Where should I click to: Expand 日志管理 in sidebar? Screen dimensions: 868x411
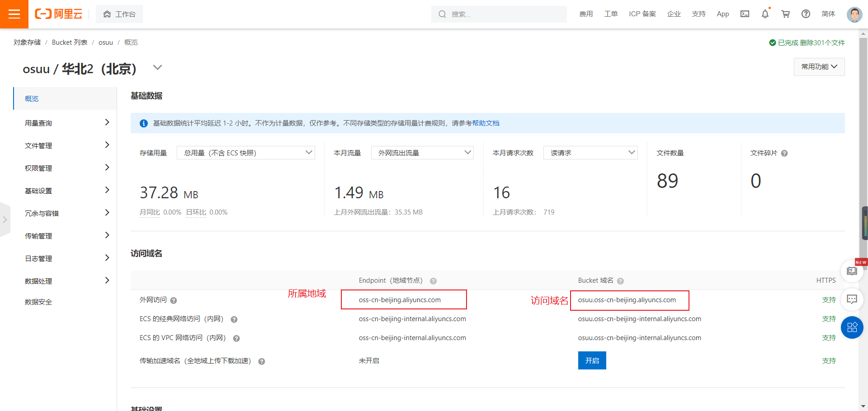tap(65, 258)
